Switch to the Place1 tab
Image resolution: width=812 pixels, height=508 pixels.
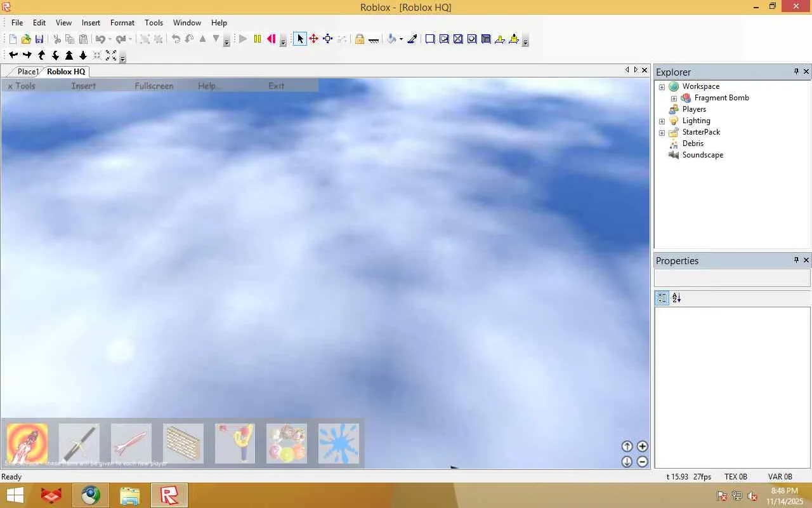point(28,72)
